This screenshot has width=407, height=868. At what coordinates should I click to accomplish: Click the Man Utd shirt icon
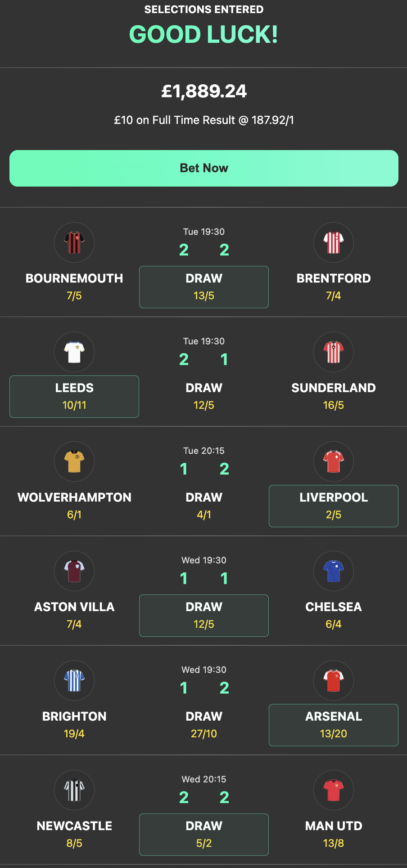[x=333, y=790]
